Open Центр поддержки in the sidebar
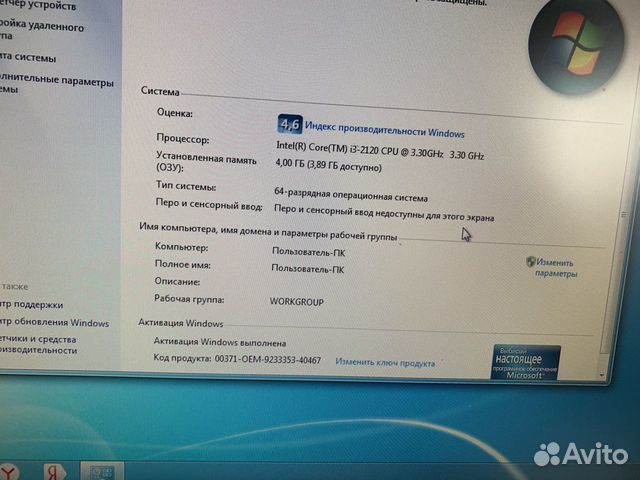The height and width of the screenshot is (480, 640). pyautogui.click(x=31, y=304)
